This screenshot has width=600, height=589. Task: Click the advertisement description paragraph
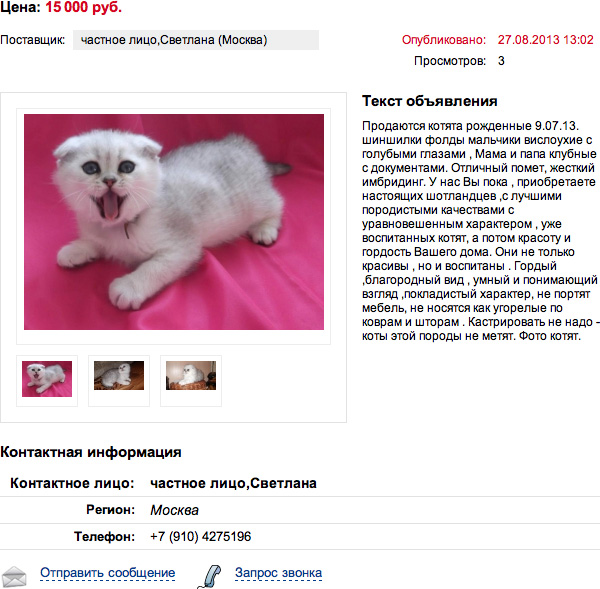point(480,231)
